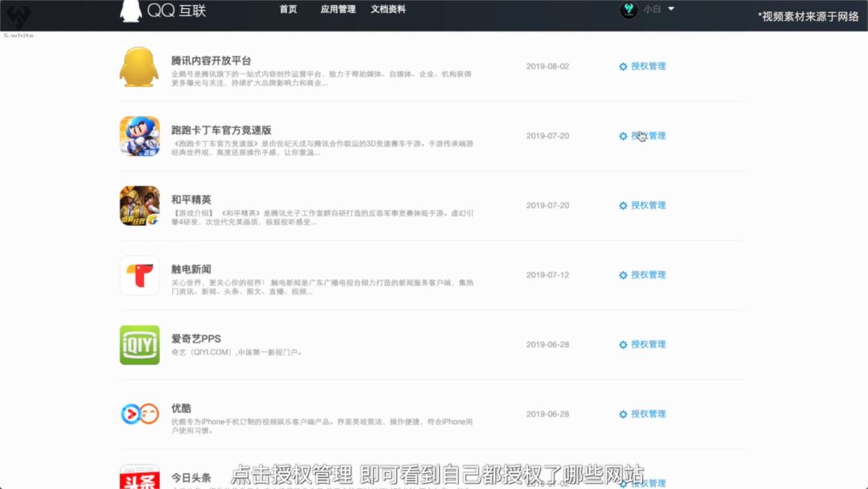The width and height of the screenshot is (868, 489).
Task: Select the 触电新闻 title
Action: (x=191, y=269)
